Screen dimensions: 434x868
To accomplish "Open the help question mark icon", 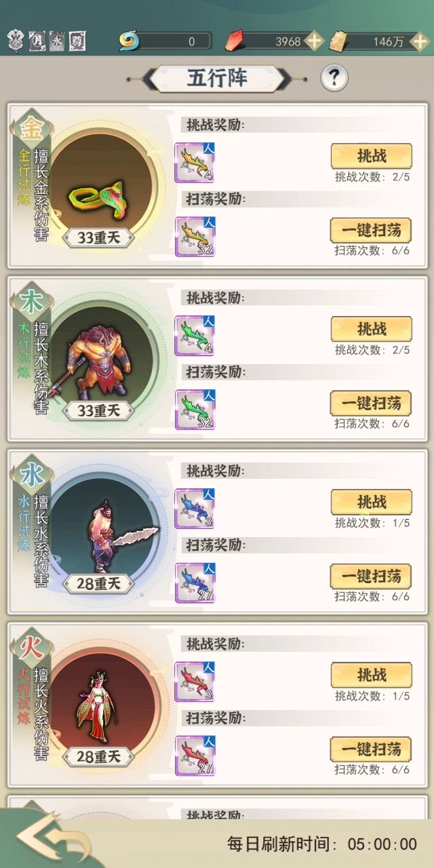I will (x=334, y=79).
